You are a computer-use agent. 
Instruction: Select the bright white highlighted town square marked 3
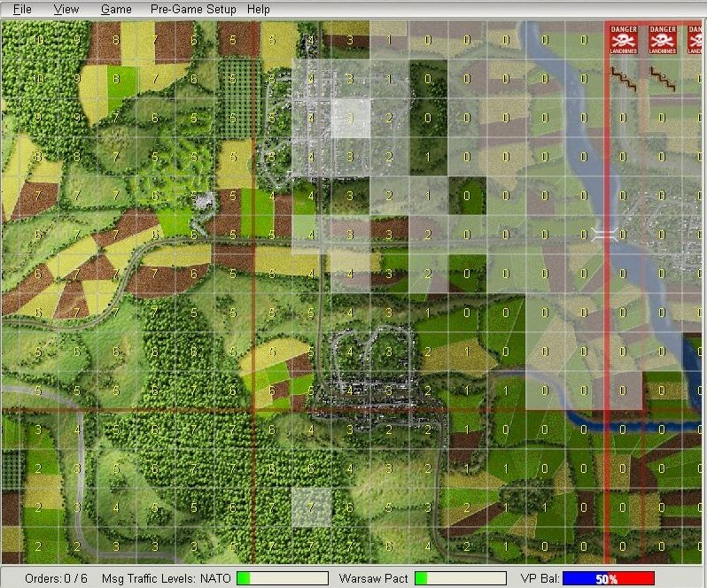click(x=351, y=118)
